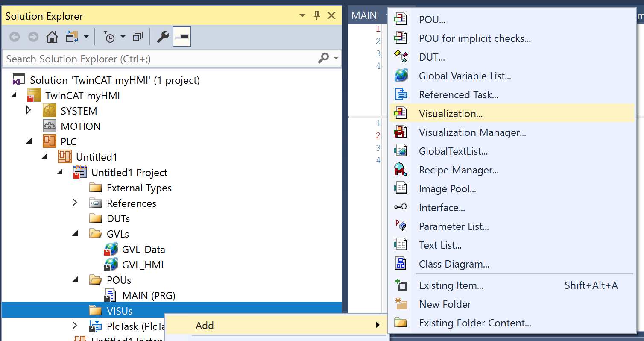Expand the References node
Viewport: 644px width, 341px height.
(x=75, y=203)
